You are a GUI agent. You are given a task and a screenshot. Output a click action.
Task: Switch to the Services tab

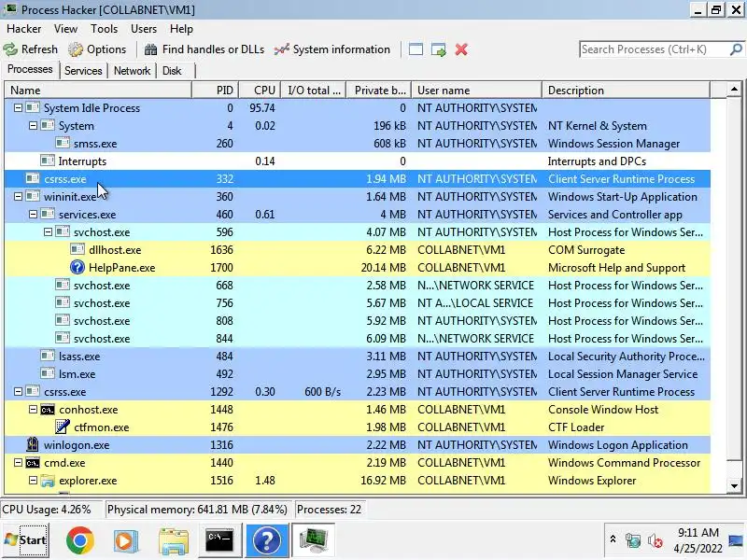[83, 71]
